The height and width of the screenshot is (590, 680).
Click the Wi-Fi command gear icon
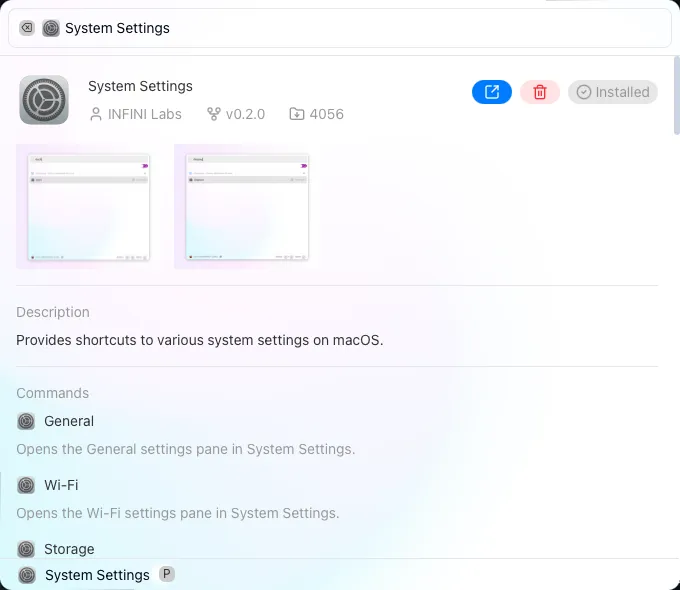click(26, 486)
